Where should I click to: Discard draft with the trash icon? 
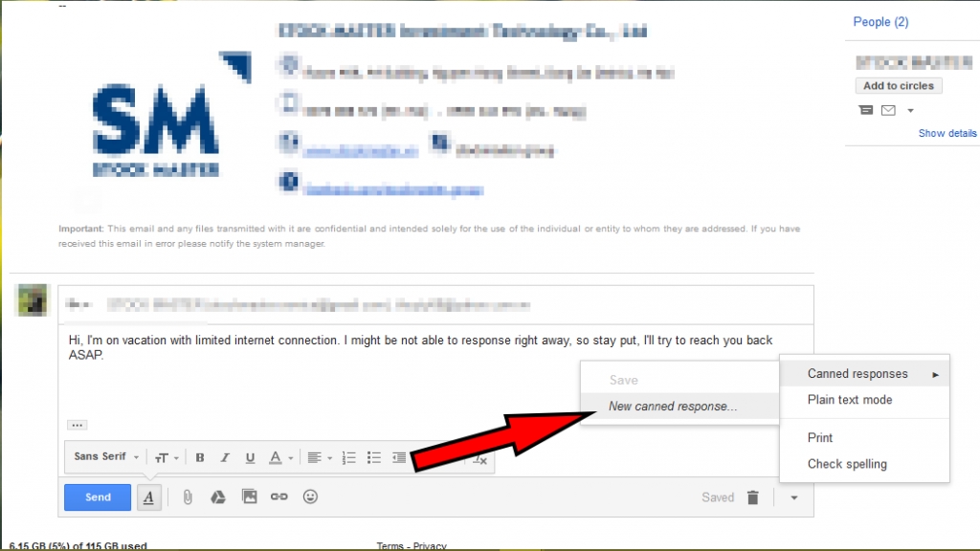click(752, 497)
